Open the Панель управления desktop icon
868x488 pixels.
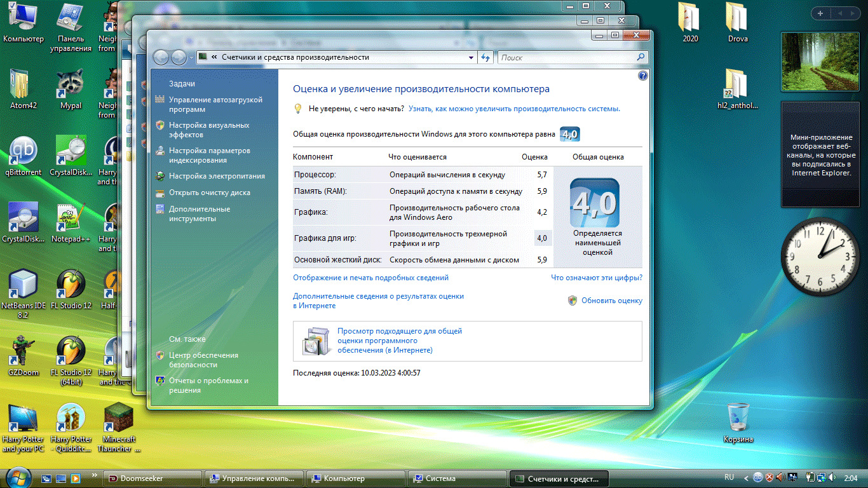pos(71,28)
